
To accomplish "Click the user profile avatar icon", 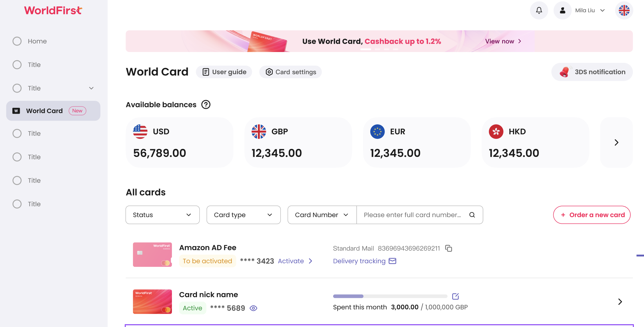I will (x=562, y=10).
